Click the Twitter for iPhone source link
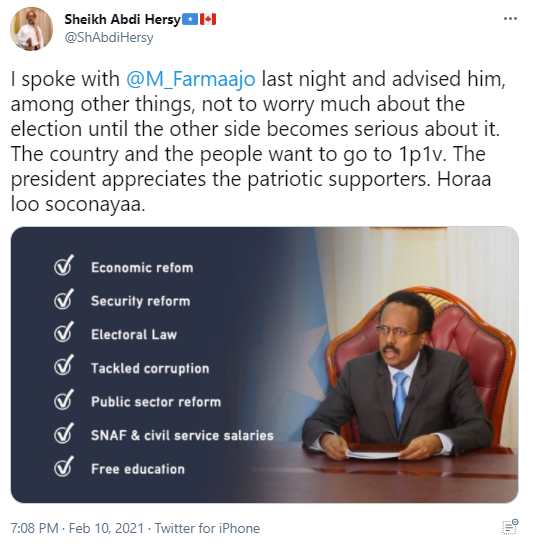 click(207, 528)
